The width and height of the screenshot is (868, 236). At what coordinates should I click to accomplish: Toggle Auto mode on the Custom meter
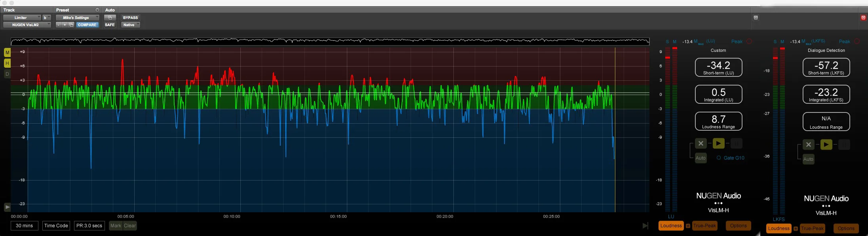(700, 158)
